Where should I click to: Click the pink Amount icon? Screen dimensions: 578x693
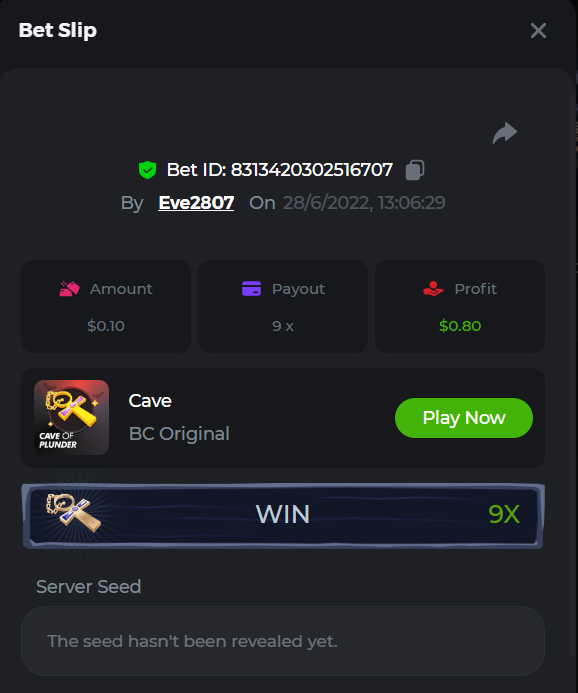tap(69, 289)
